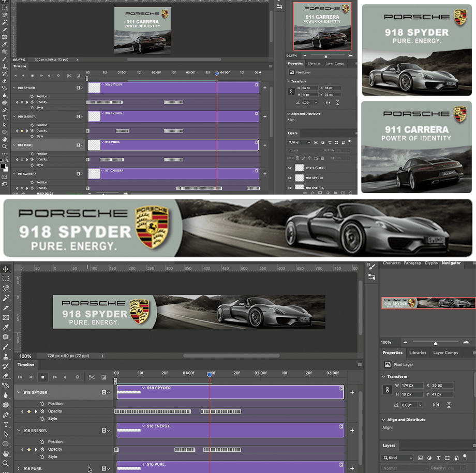Toggle Opacity keyframe diamond for 918 ENERGY., wide banner
Image resolution: width=476 pixels, height=473 pixels.
29,449
